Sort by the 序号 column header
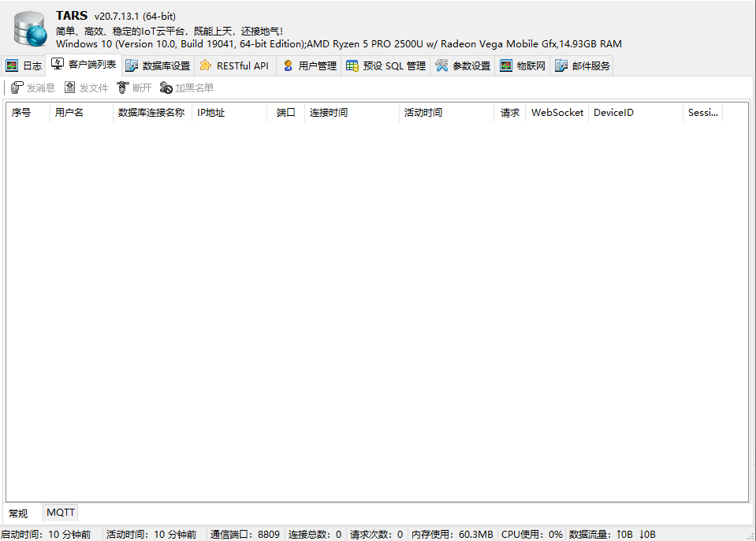This screenshot has width=756, height=541. tap(28, 112)
